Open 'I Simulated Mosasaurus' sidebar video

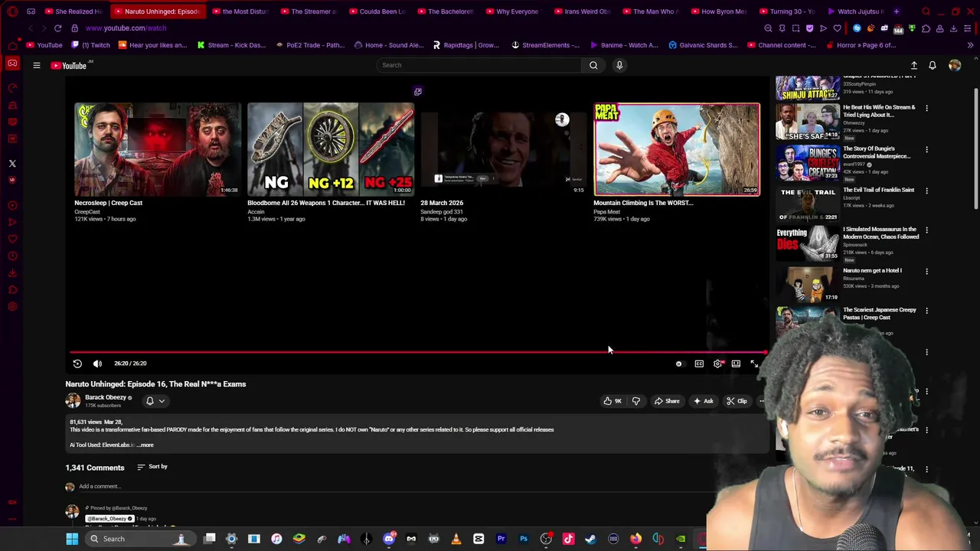point(808,243)
